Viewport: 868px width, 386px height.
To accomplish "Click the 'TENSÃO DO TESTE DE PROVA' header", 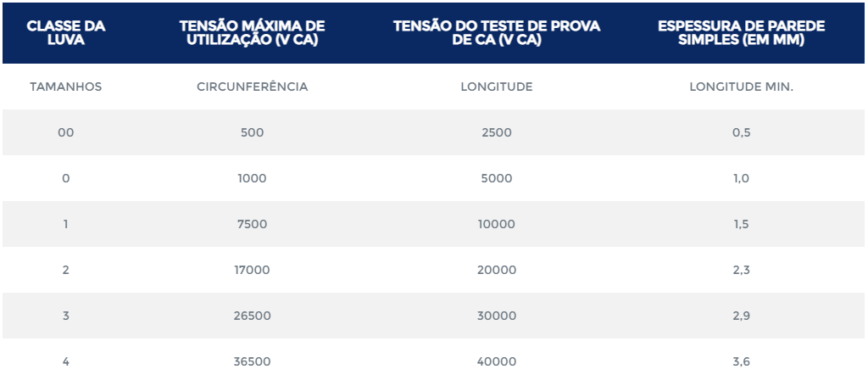I will [x=497, y=32].
